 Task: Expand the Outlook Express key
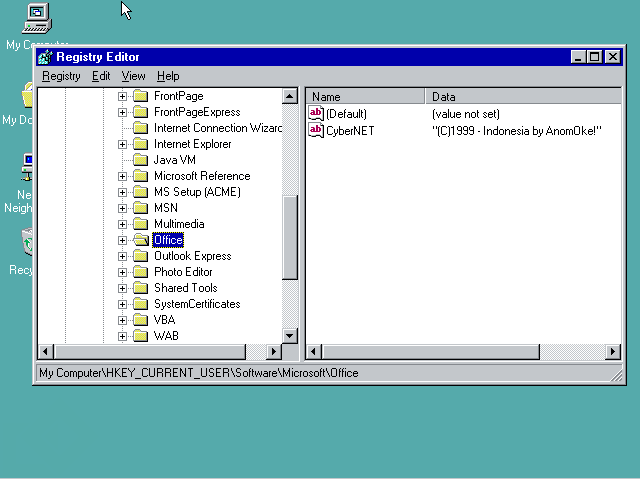[x=122, y=256]
